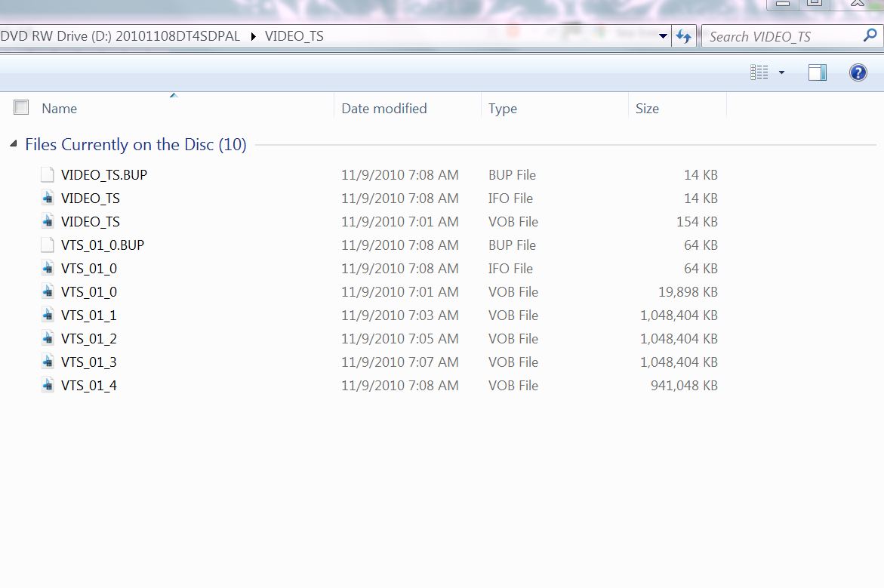Click the VTS_01_4 file icon
884x588 pixels.
point(48,385)
